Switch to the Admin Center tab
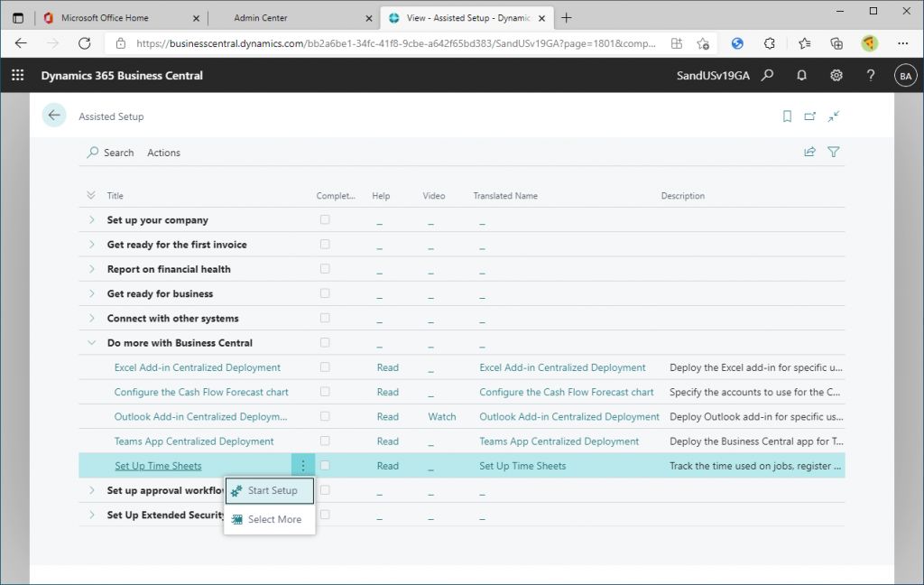The image size is (924, 585). [x=293, y=18]
